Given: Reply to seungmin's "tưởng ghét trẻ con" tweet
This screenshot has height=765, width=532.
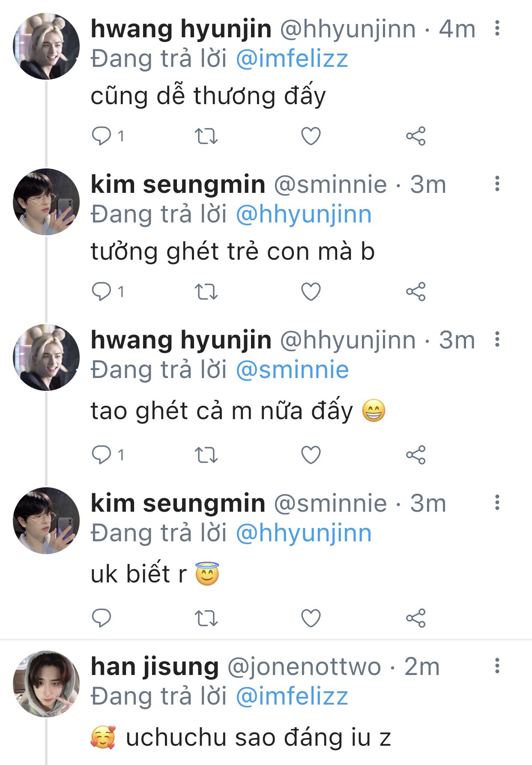Looking at the screenshot, I should pos(102,292).
